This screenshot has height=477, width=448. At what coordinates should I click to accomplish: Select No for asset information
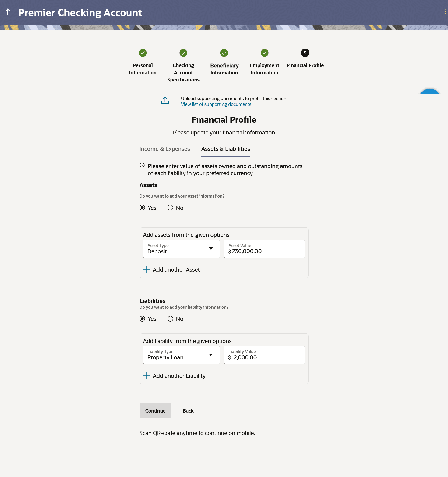pyautogui.click(x=170, y=208)
